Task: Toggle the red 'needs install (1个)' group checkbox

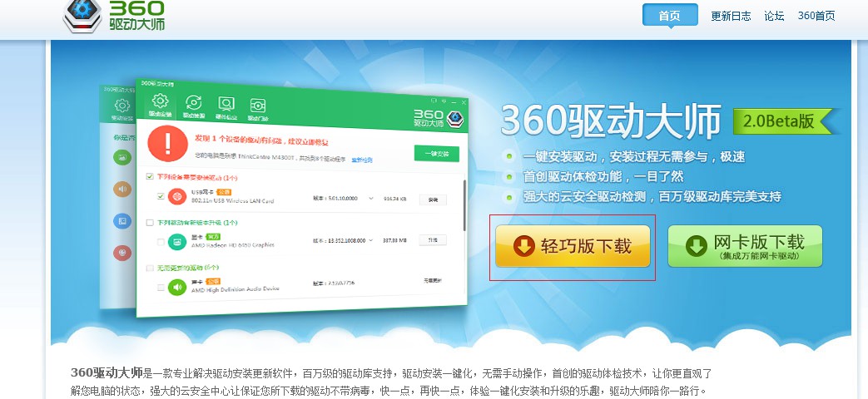Action: click(x=150, y=176)
